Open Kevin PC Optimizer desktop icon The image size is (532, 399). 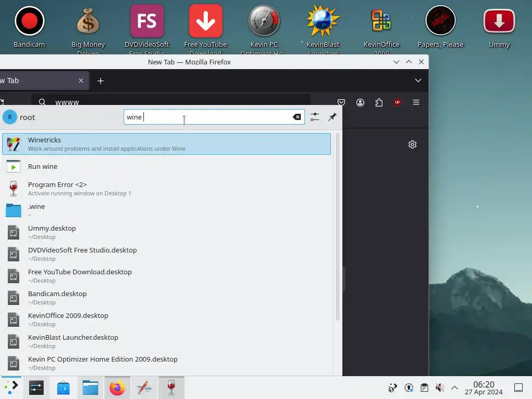(264, 21)
